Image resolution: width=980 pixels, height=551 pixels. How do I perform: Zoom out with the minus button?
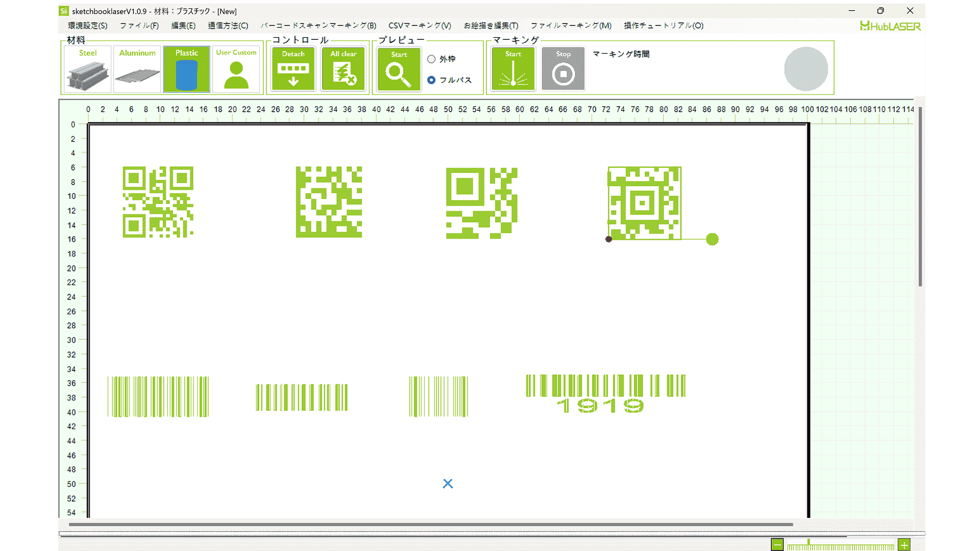(777, 545)
